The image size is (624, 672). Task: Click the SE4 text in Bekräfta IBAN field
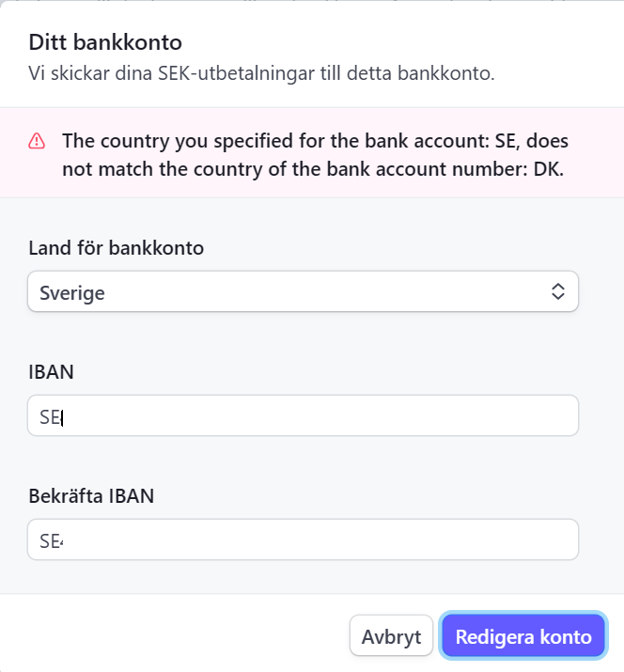[x=52, y=541]
